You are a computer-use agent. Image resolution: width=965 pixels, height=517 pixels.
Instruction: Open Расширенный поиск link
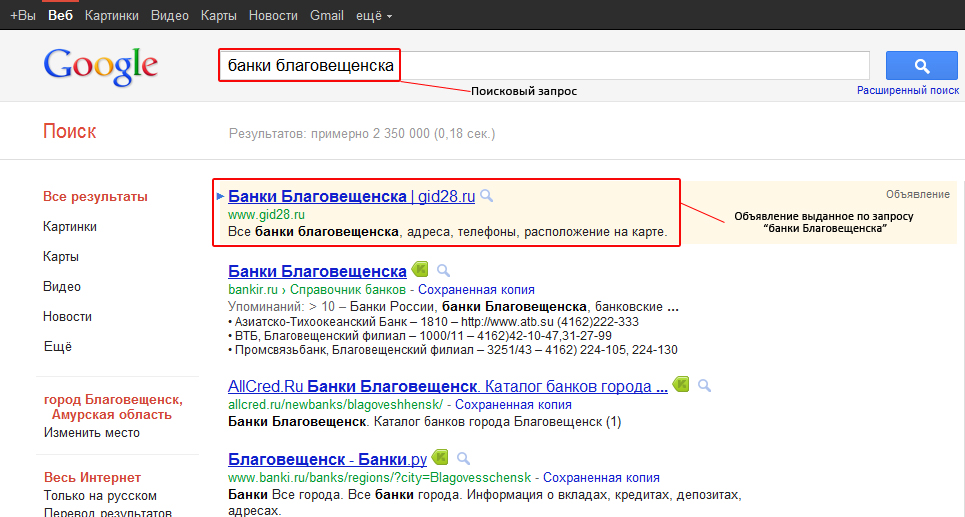(x=908, y=90)
